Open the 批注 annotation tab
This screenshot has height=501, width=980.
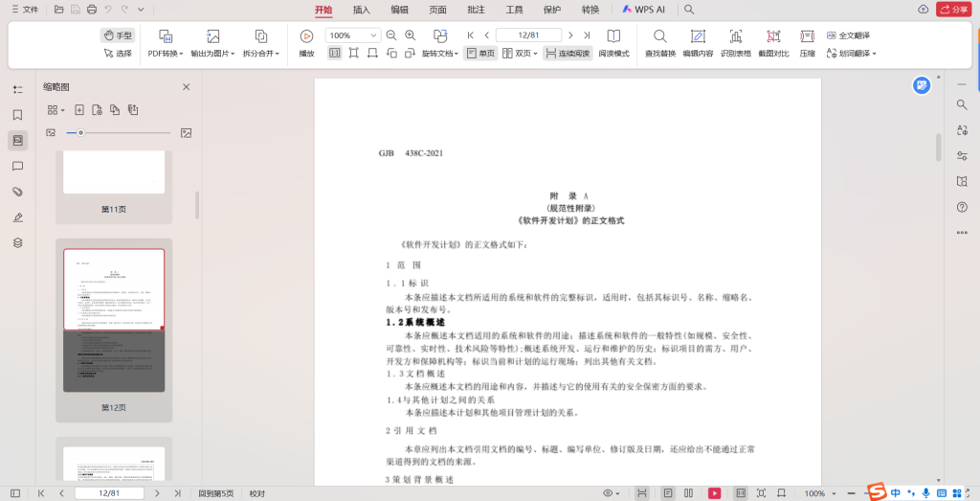coord(476,10)
